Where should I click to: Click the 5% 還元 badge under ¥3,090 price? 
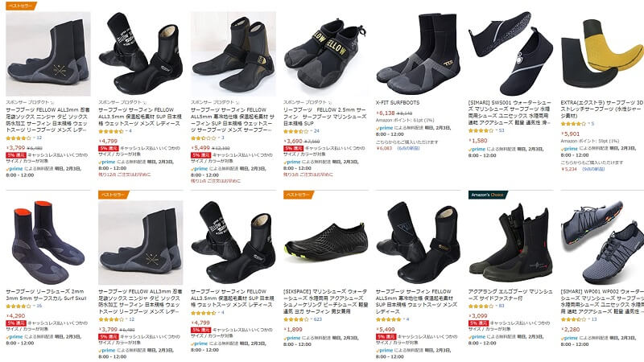[478, 323]
